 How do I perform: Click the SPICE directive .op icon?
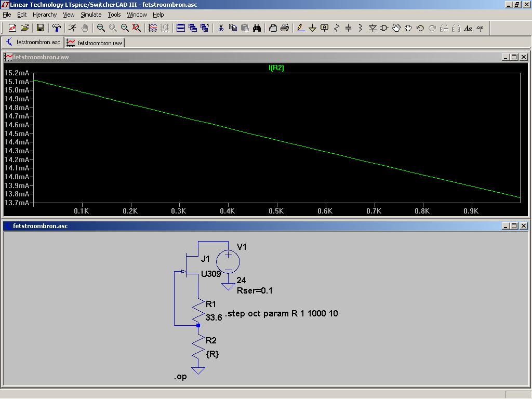tap(480, 28)
